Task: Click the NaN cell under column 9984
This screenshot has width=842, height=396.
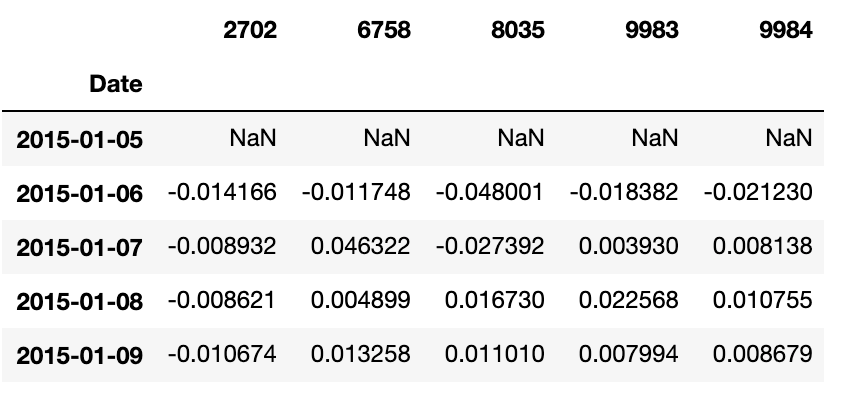Action: (x=789, y=138)
